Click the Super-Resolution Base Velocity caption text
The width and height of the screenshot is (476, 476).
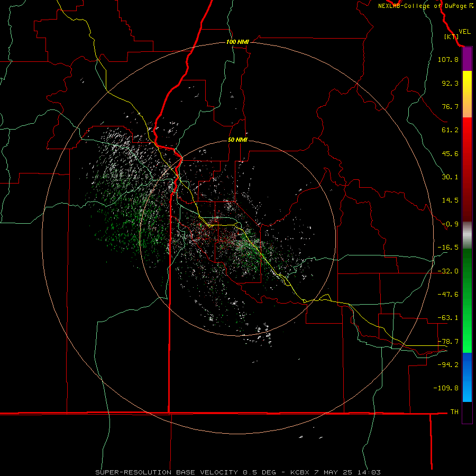238,472
